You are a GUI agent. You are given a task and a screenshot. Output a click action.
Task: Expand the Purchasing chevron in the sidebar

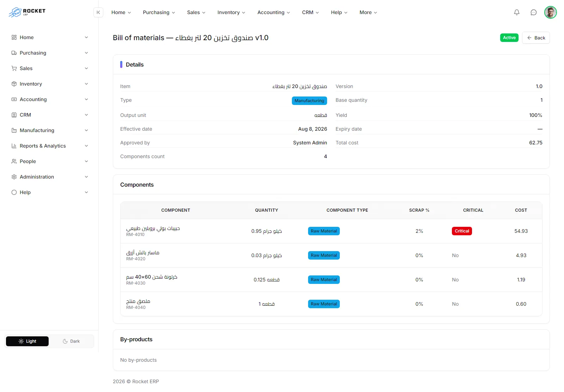(86, 53)
